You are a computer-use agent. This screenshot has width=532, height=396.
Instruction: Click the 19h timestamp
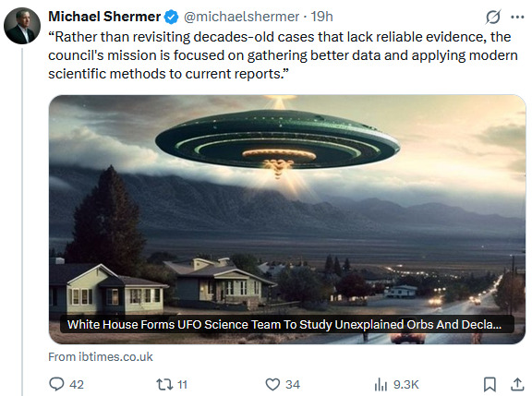(322, 17)
